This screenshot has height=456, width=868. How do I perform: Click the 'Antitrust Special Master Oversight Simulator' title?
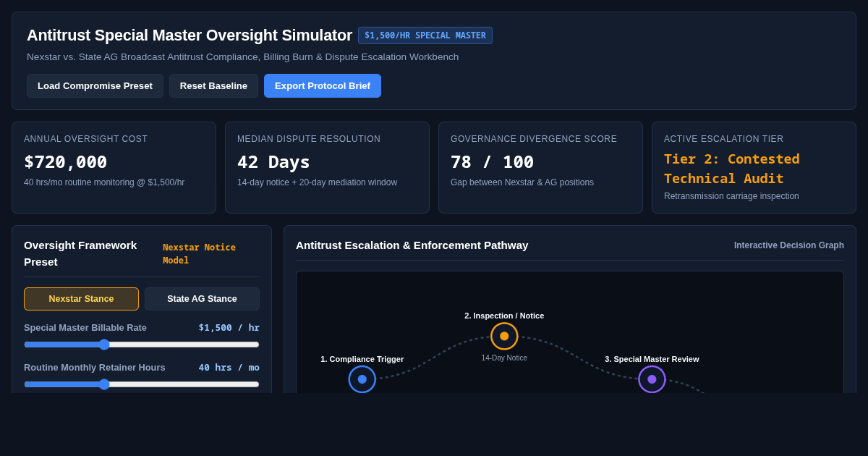(x=190, y=35)
